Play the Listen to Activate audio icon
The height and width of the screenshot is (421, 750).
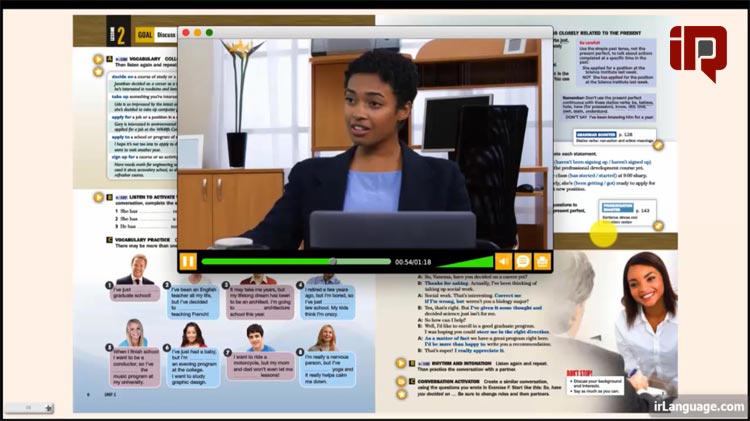98,197
